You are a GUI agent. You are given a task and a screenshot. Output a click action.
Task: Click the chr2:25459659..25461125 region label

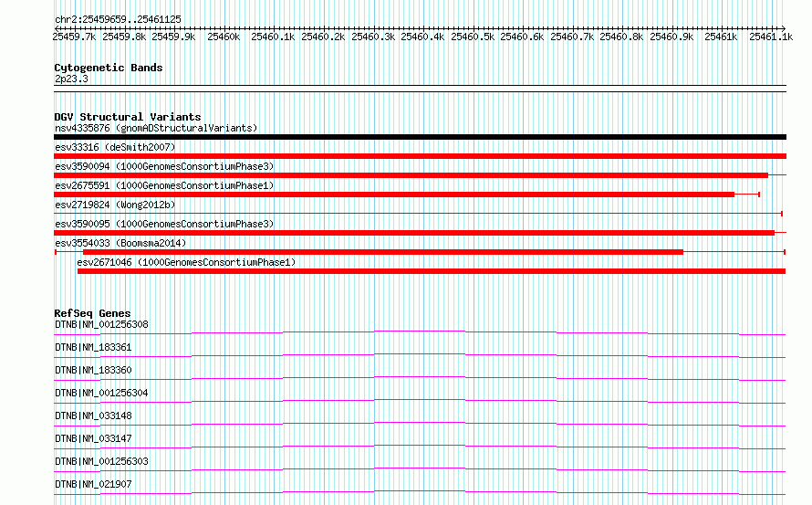pos(118,19)
